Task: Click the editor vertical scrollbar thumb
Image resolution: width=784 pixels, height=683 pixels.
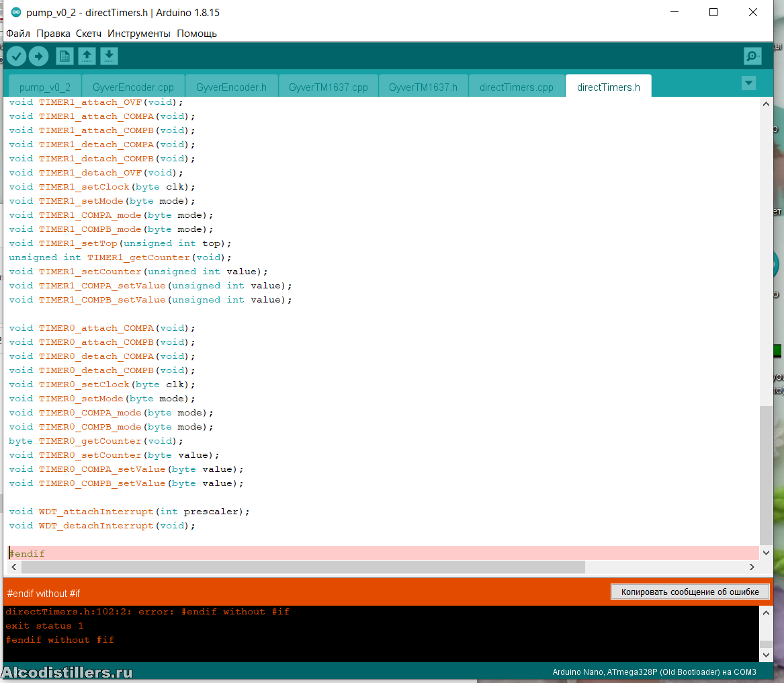Action: (766, 475)
